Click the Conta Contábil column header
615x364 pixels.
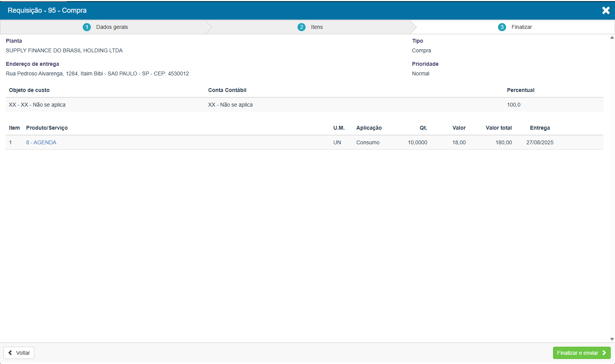coord(227,90)
